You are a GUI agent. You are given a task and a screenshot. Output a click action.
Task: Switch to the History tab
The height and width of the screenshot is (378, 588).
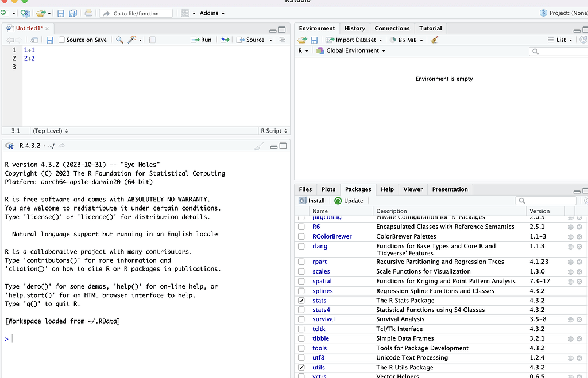pos(355,29)
